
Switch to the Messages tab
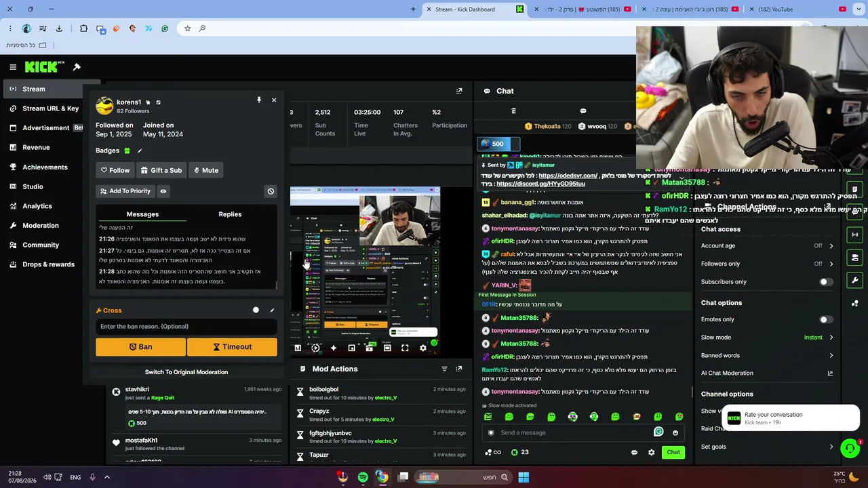click(142, 214)
